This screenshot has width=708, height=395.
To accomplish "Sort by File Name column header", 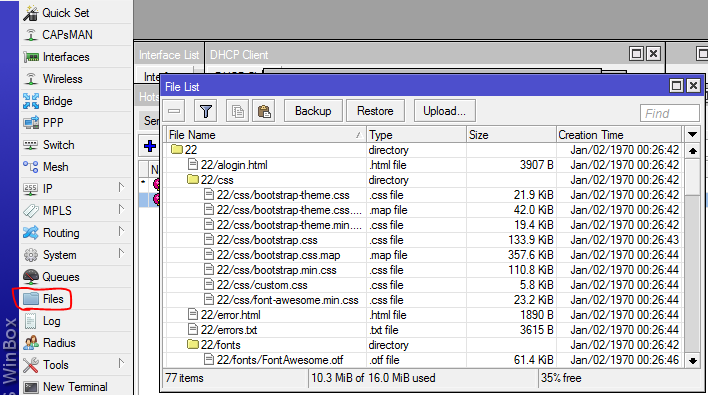I will click(x=266, y=135).
